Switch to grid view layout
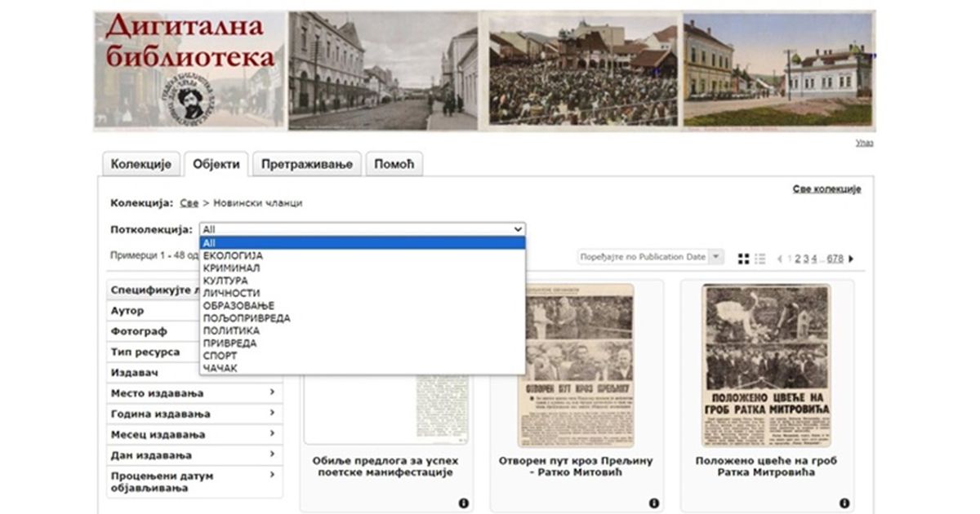The height and width of the screenshot is (514, 980). point(743,258)
